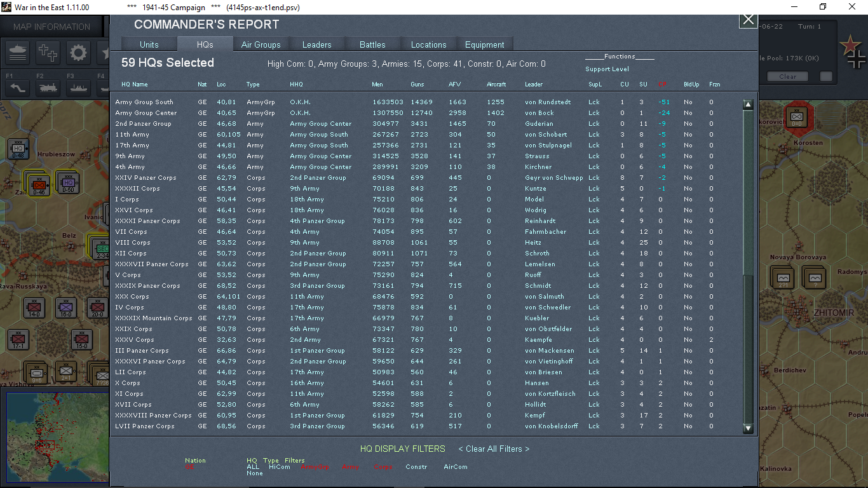Click the Clear All Filters link

coord(494,449)
